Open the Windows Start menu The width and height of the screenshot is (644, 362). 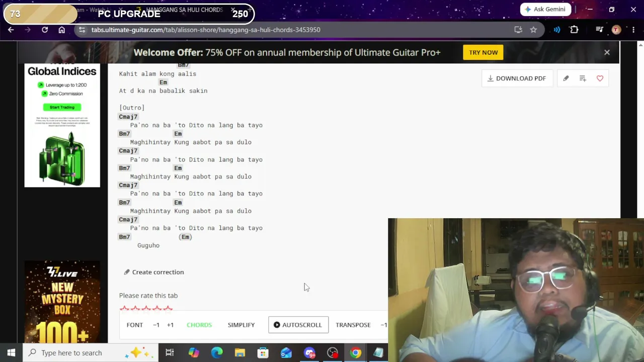click(x=11, y=353)
